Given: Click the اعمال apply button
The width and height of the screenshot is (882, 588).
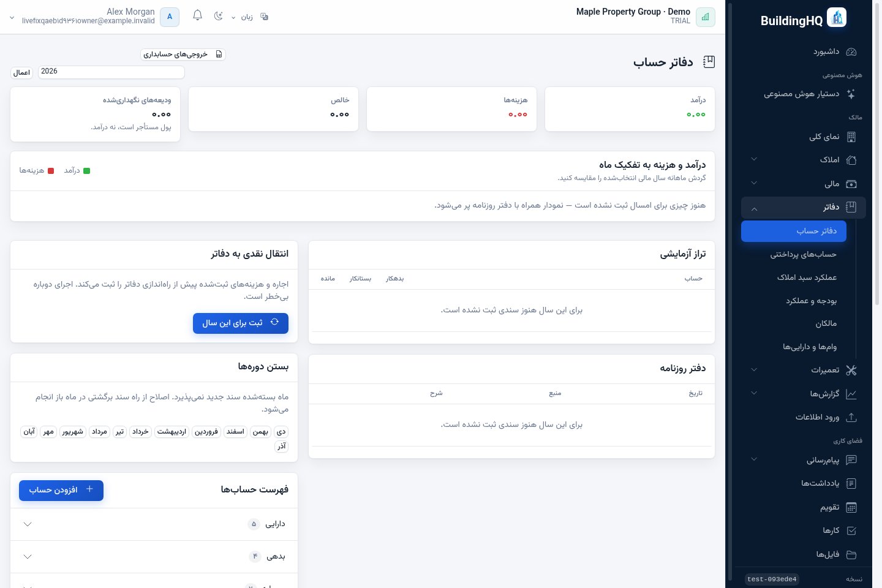Looking at the screenshot, I should [21, 72].
